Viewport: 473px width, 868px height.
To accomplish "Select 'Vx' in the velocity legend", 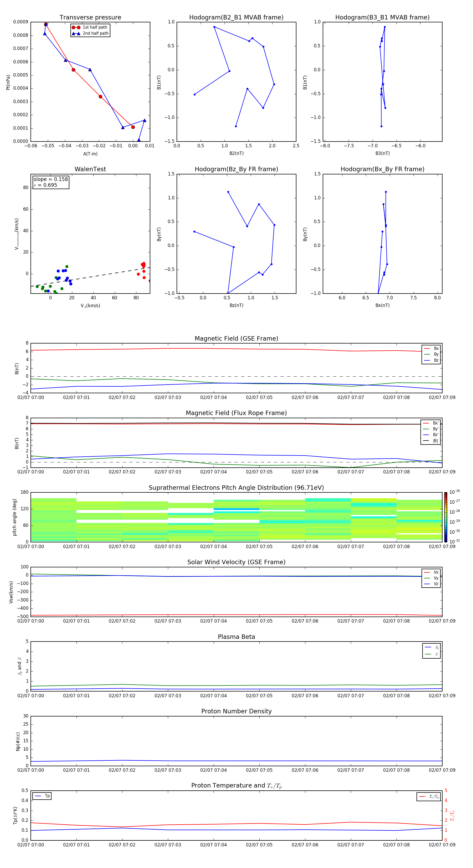I will 431,572.
